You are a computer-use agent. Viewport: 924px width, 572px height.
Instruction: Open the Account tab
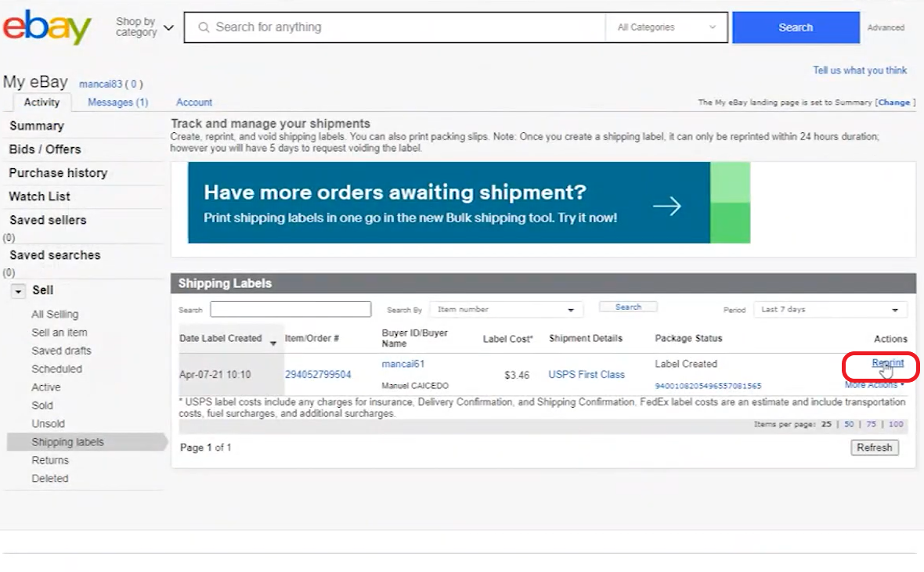pyautogui.click(x=194, y=102)
